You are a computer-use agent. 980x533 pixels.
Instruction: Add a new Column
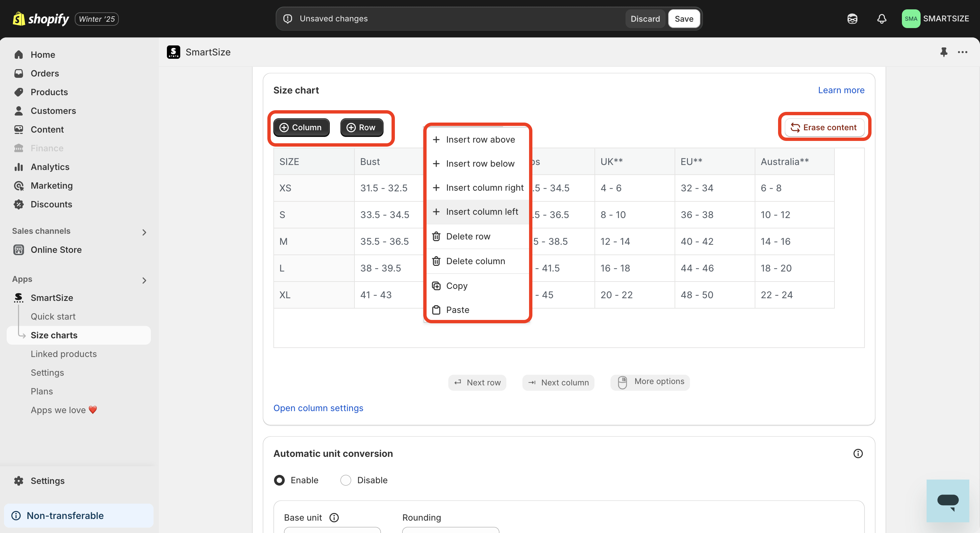click(301, 127)
